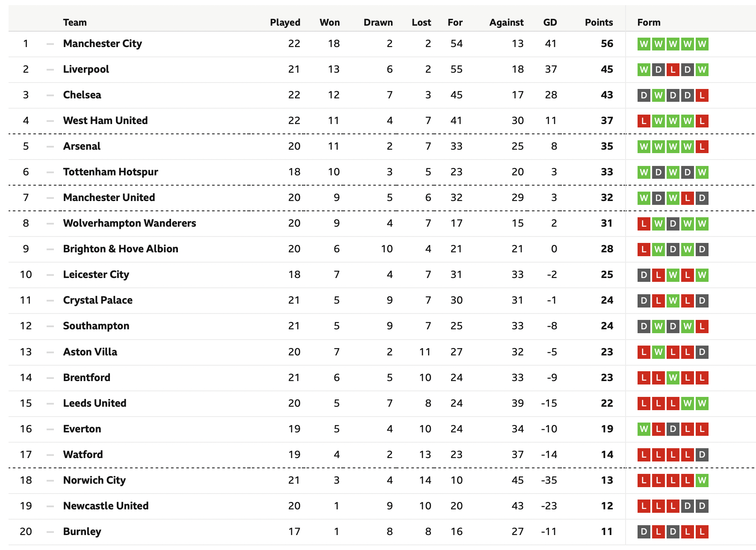This screenshot has height=550, width=756.
Task: Click Burnley's first grey D form badge
Action: pyautogui.click(x=644, y=532)
